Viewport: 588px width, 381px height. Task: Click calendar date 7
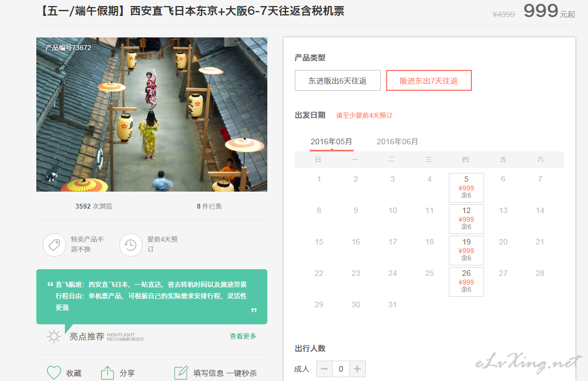point(540,179)
